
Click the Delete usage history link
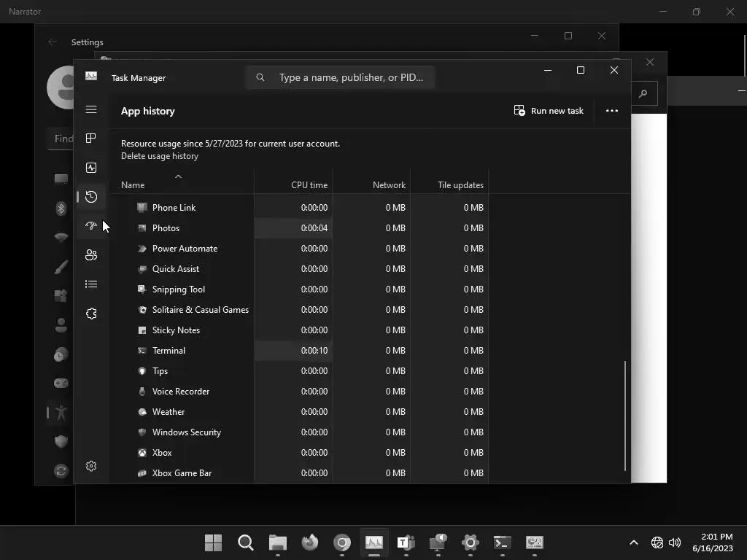click(x=160, y=156)
